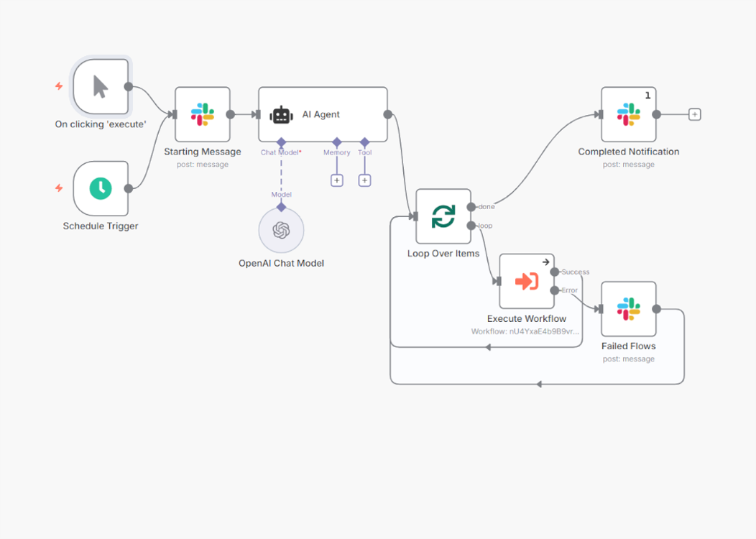Viewport: 756px width, 539px height.
Task: Click the Model diamond above OpenAI Chat Model
Action: pos(281,207)
